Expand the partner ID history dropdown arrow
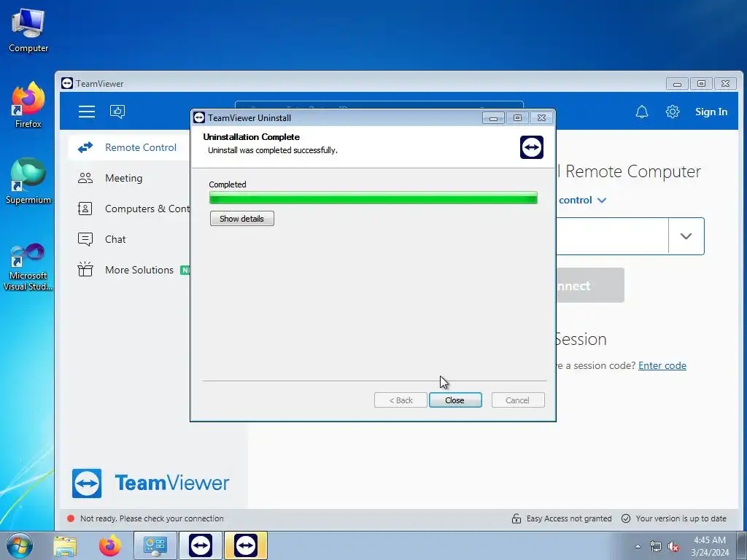 pyautogui.click(x=686, y=236)
